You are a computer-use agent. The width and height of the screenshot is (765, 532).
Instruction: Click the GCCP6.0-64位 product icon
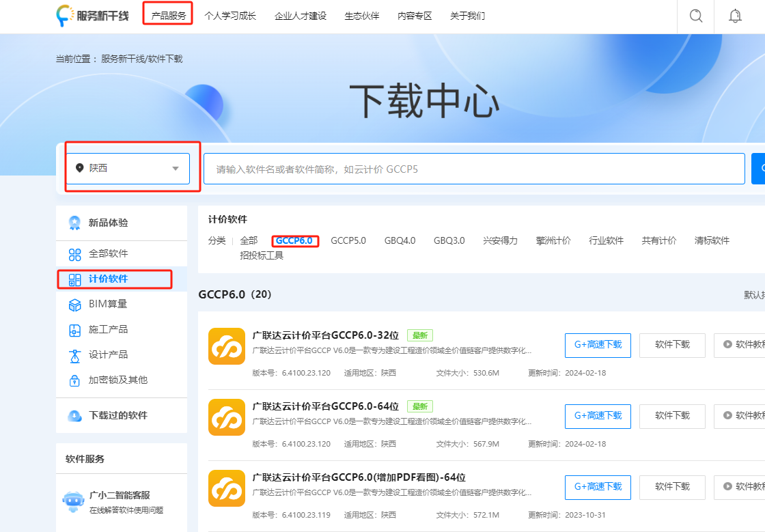pyautogui.click(x=226, y=417)
